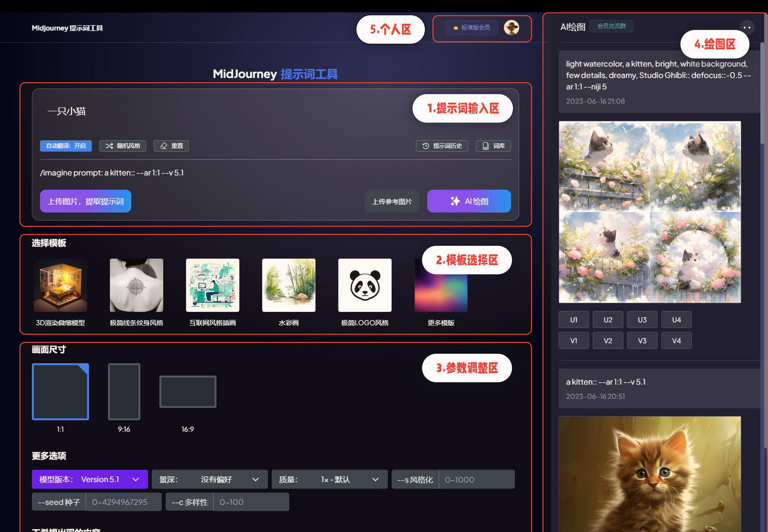Image resolution: width=768 pixels, height=532 pixels.
Task: Click 上传图片，提取提示词 button
Action: [86, 202]
